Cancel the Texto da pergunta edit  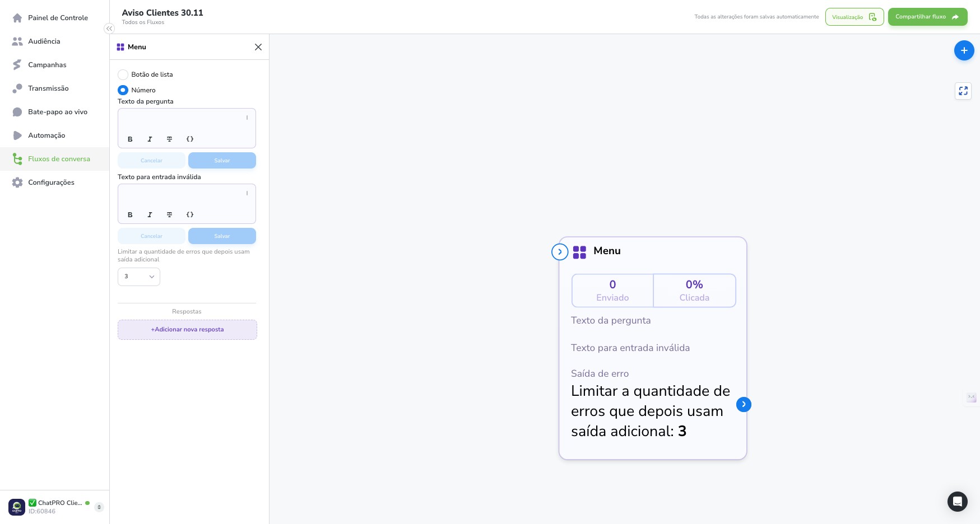click(x=151, y=161)
